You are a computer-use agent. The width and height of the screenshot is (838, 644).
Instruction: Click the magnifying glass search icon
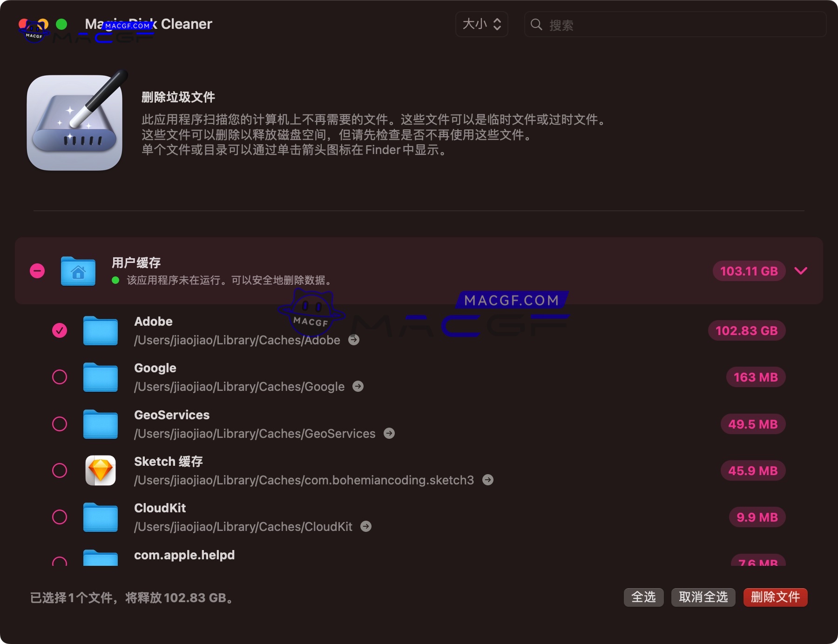pos(536,24)
